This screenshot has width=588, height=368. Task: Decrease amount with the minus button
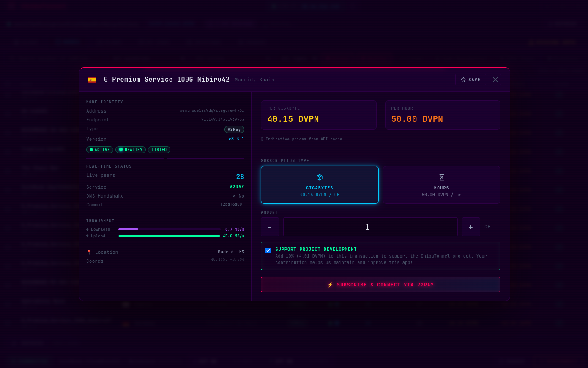[270, 227]
